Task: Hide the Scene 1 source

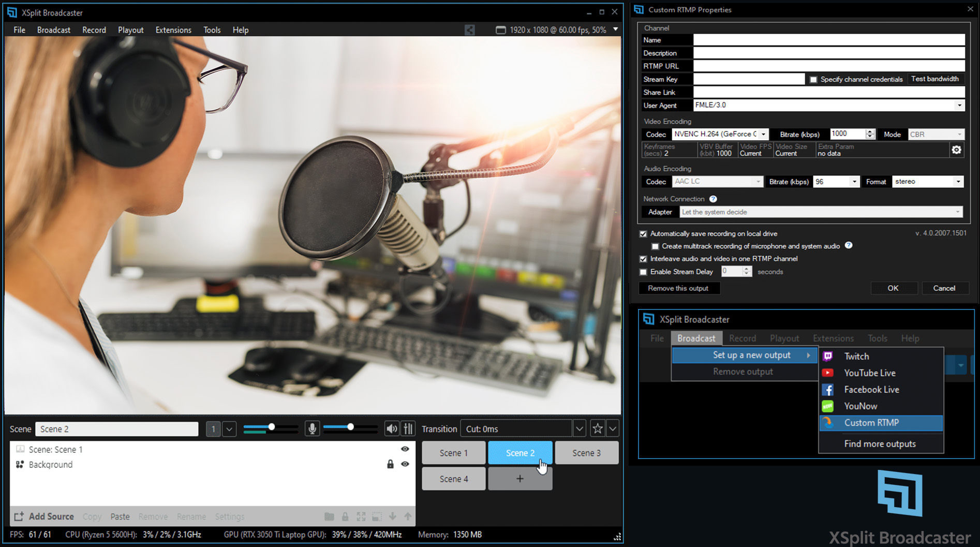Action: click(405, 449)
